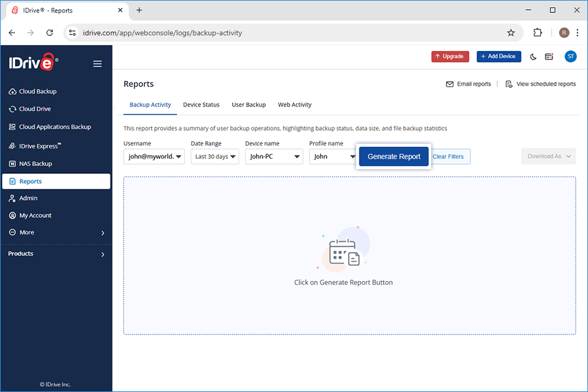The height and width of the screenshot is (392, 588).
Task: Click the 'Reports' page heading
Action: (x=139, y=84)
